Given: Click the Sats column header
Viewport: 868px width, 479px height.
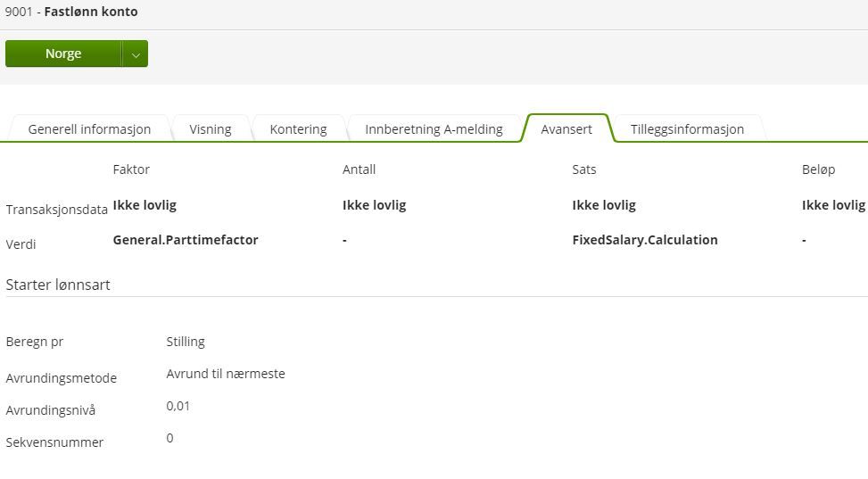Looking at the screenshot, I should [x=584, y=169].
